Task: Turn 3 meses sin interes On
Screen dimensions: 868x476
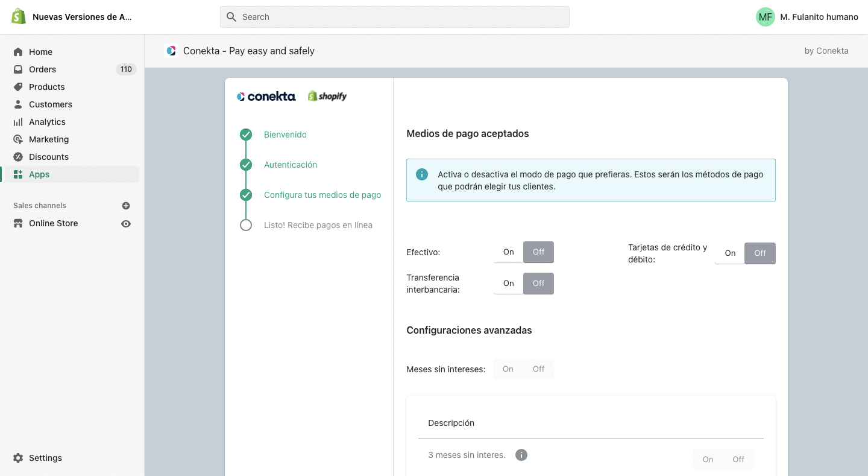Action: (x=708, y=460)
